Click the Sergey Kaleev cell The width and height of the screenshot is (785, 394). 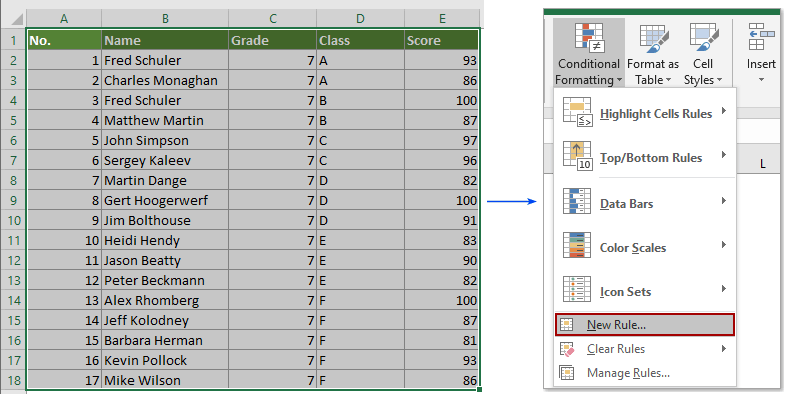[165, 160]
